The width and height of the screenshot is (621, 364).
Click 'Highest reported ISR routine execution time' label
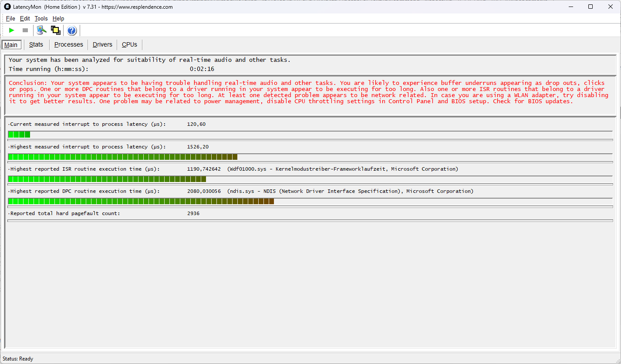[x=84, y=169]
